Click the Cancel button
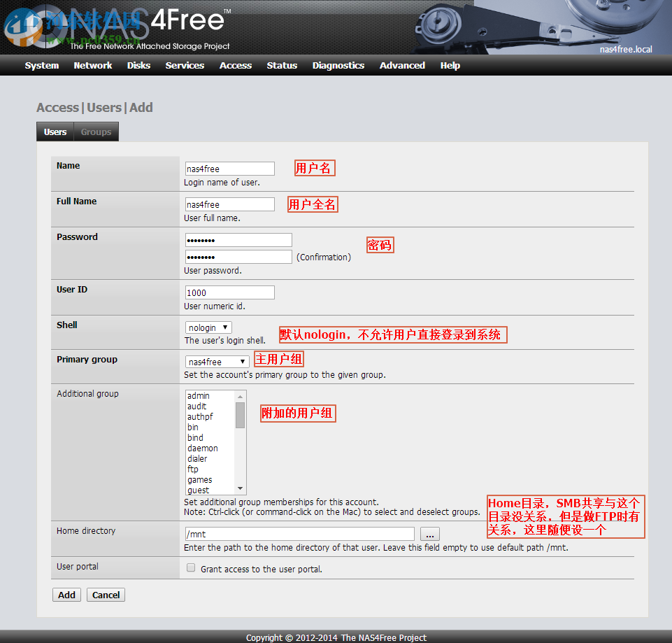 [x=106, y=595]
